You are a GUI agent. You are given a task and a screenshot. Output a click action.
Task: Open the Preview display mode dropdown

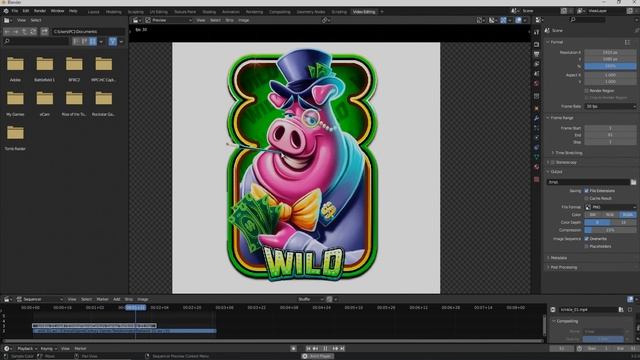[x=168, y=20]
